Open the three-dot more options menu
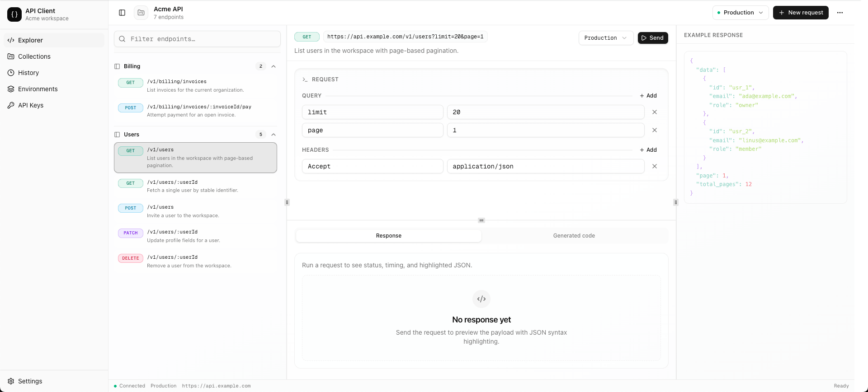 tap(840, 13)
